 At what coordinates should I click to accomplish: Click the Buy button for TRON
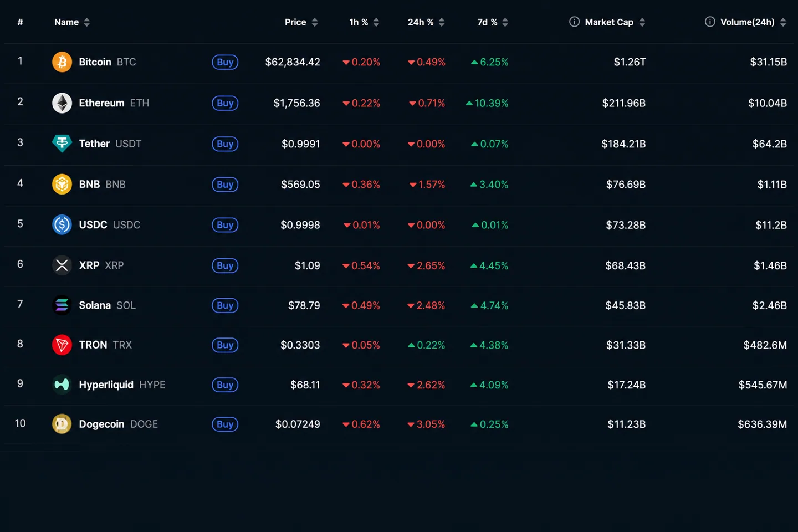(225, 345)
